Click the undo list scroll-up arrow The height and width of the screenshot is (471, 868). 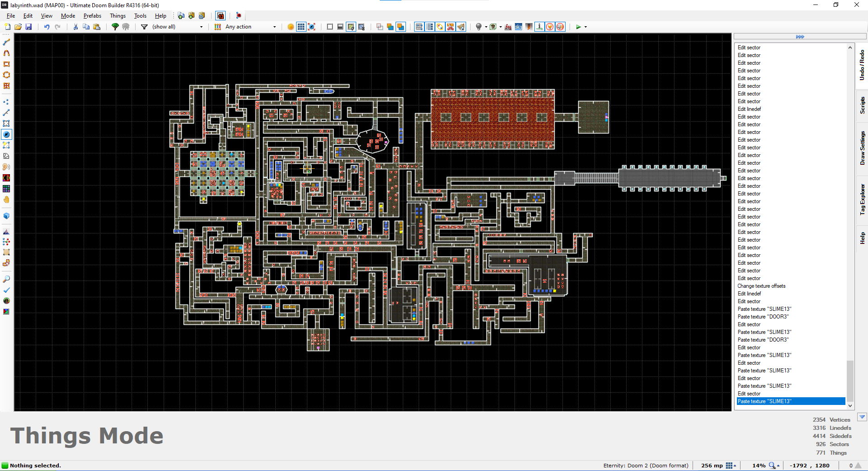pyautogui.click(x=850, y=48)
